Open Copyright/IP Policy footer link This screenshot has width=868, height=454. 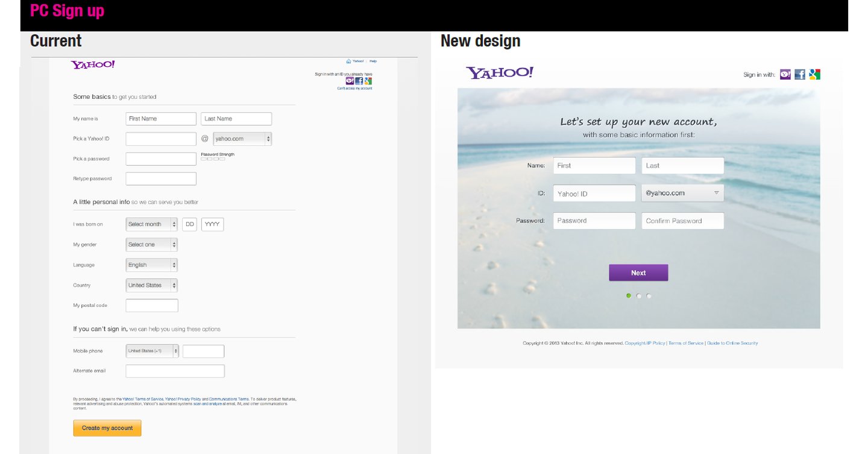[645, 343]
